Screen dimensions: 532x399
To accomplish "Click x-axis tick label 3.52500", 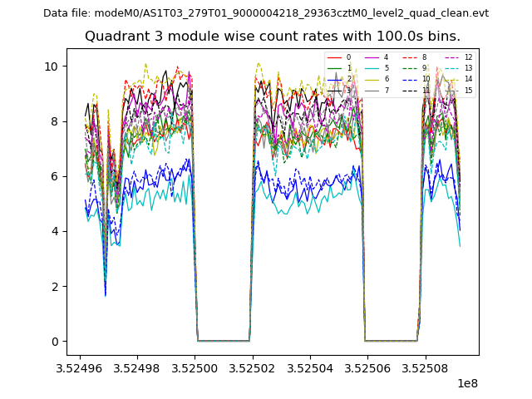I will pos(195,367).
